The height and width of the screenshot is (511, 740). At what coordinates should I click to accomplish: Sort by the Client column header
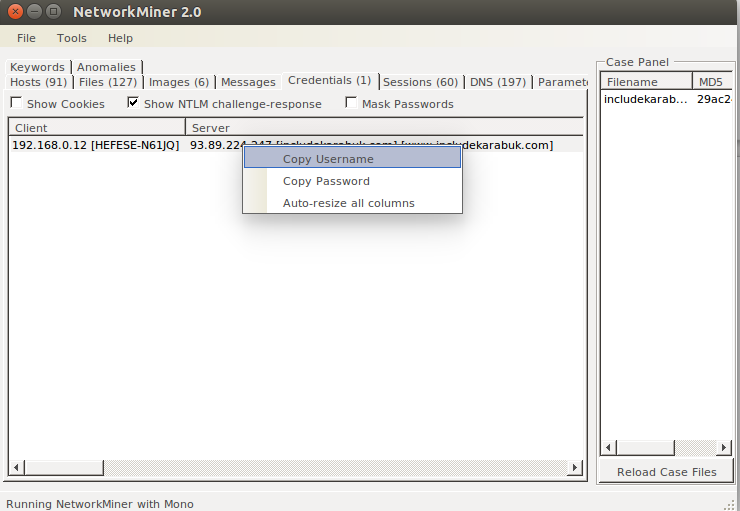point(97,128)
